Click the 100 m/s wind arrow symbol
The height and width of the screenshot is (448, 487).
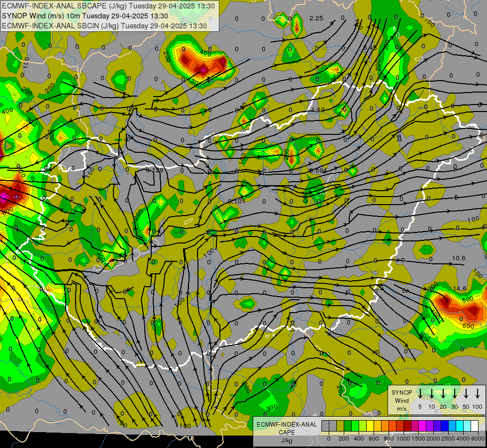tap(478, 394)
